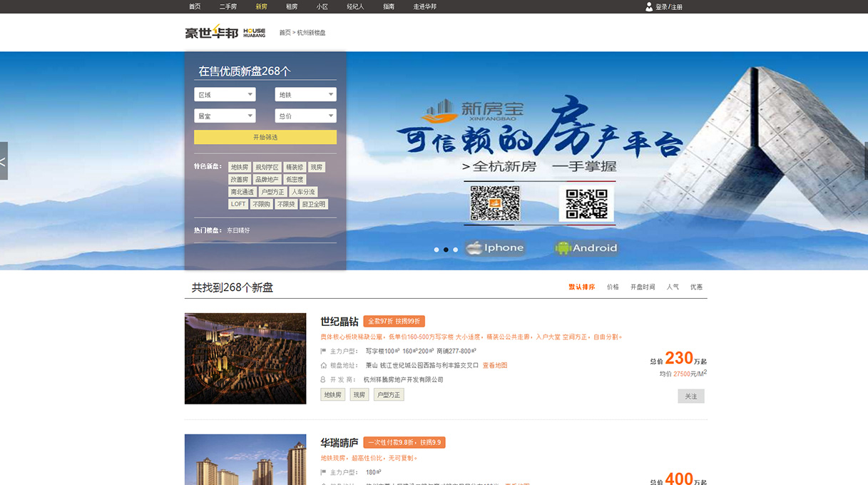
Task: Click the 一次性付款9.8折 discount badge
Action: click(404, 443)
